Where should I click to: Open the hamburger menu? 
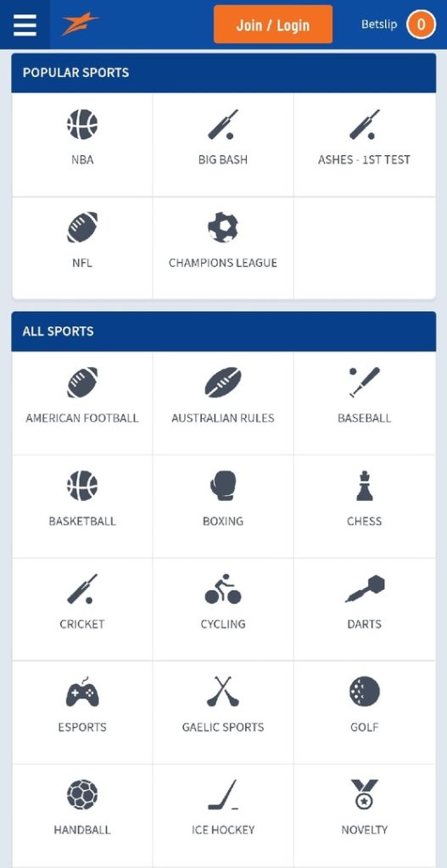click(25, 25)
